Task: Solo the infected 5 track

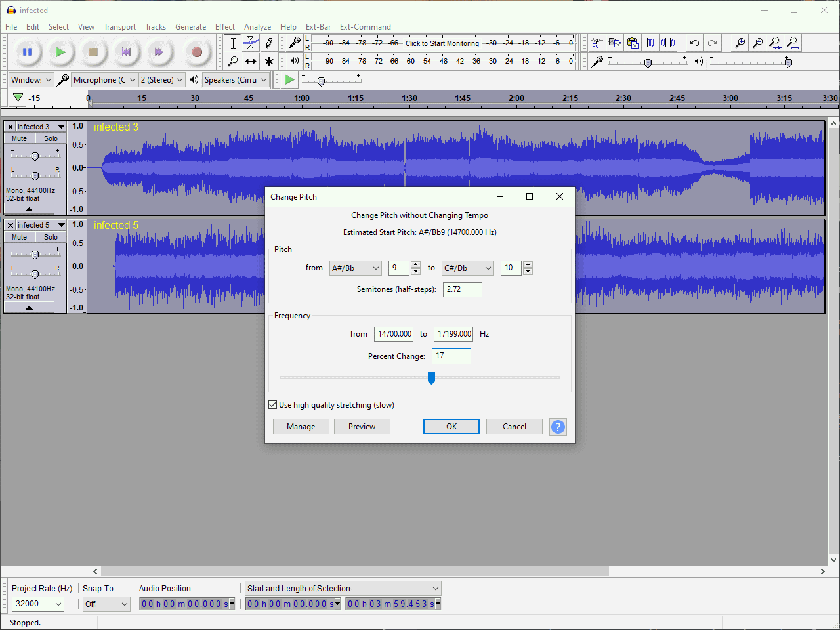Action: pos(51,237)
